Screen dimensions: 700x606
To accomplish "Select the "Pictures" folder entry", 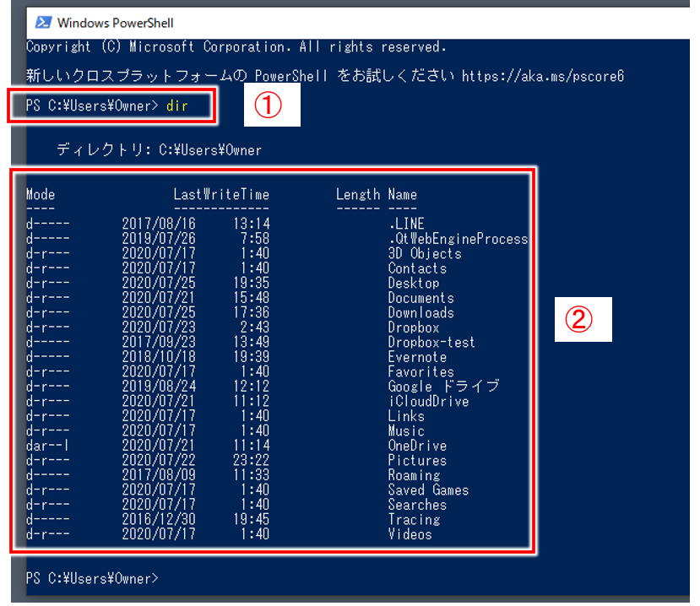I will (x=417, y=460).
